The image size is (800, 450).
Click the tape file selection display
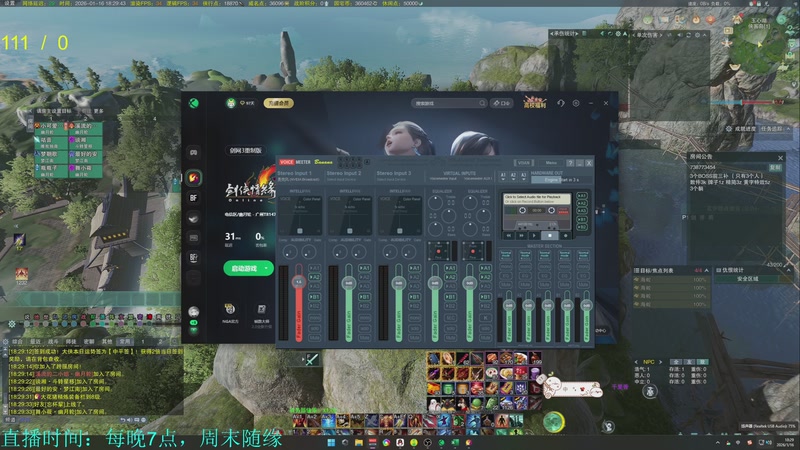[x=537, y=198]
